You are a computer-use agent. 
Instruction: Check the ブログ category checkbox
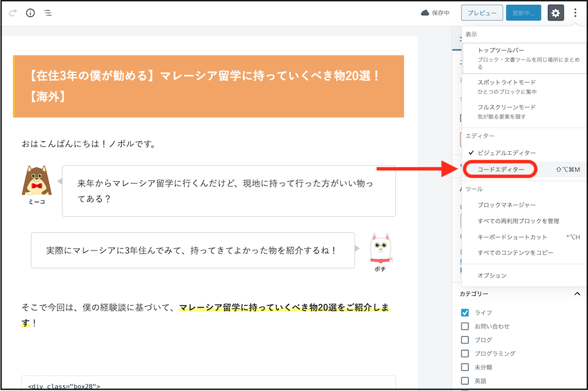point(465,340)
